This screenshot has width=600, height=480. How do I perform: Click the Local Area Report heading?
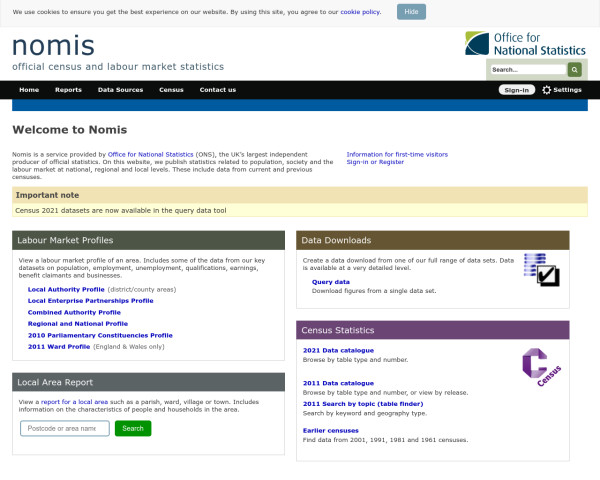55,382
